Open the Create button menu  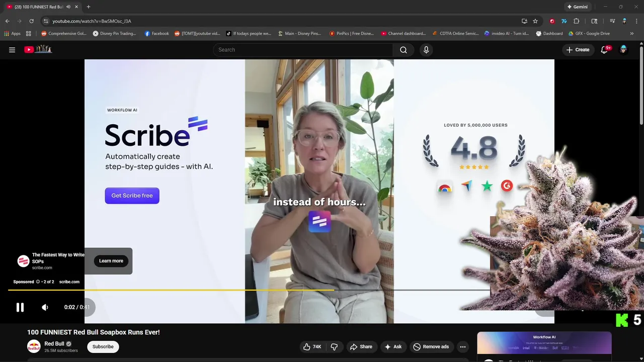pos(578,50)
